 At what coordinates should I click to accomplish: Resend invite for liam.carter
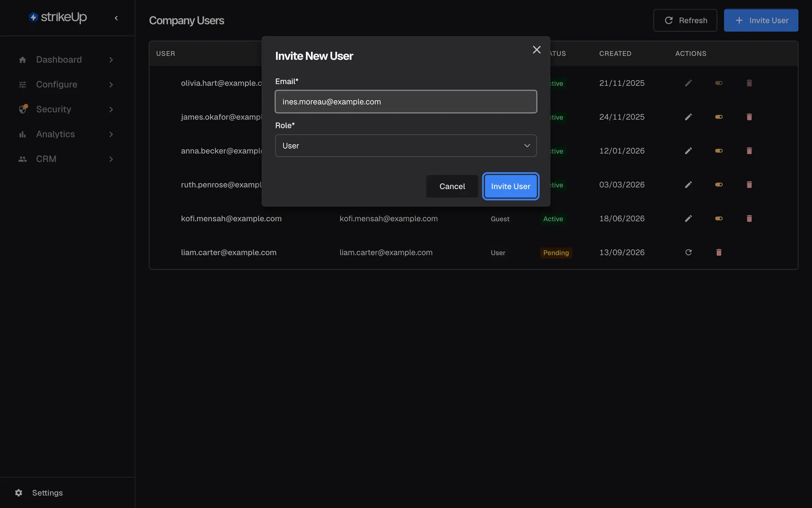point(688,252)
